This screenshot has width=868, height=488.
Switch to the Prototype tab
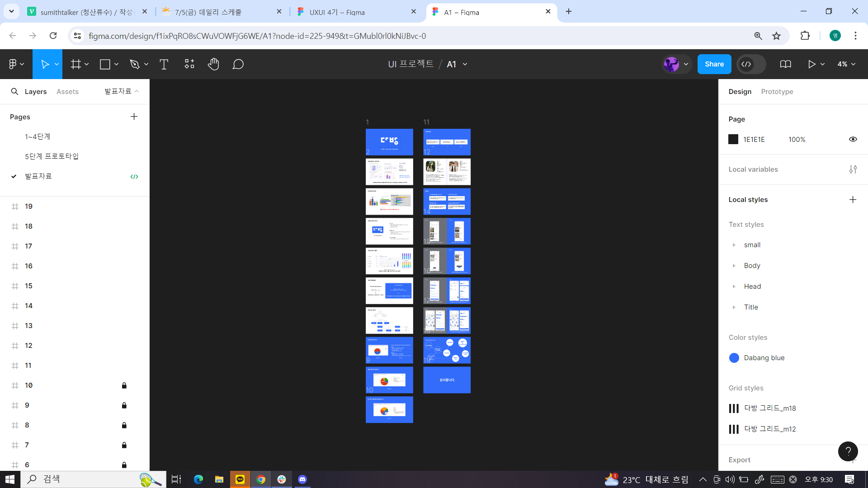click(x=777, y=92)
